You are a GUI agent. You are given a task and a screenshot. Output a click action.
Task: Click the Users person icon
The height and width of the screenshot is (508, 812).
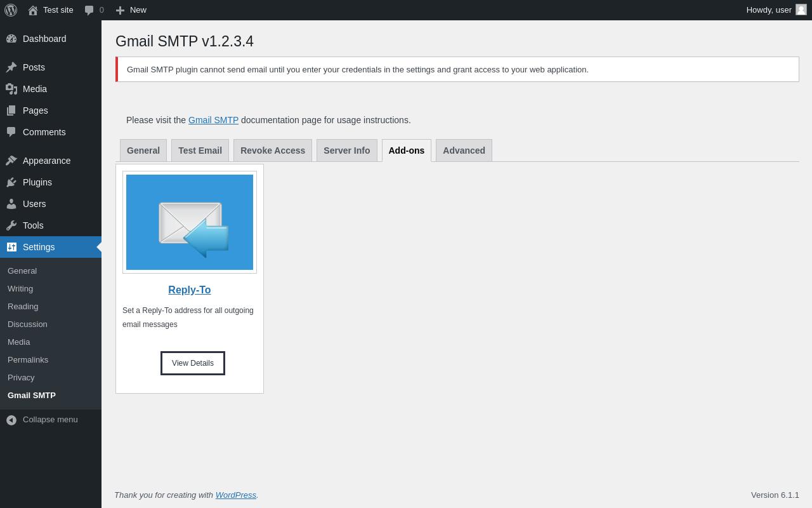[11, 204]
